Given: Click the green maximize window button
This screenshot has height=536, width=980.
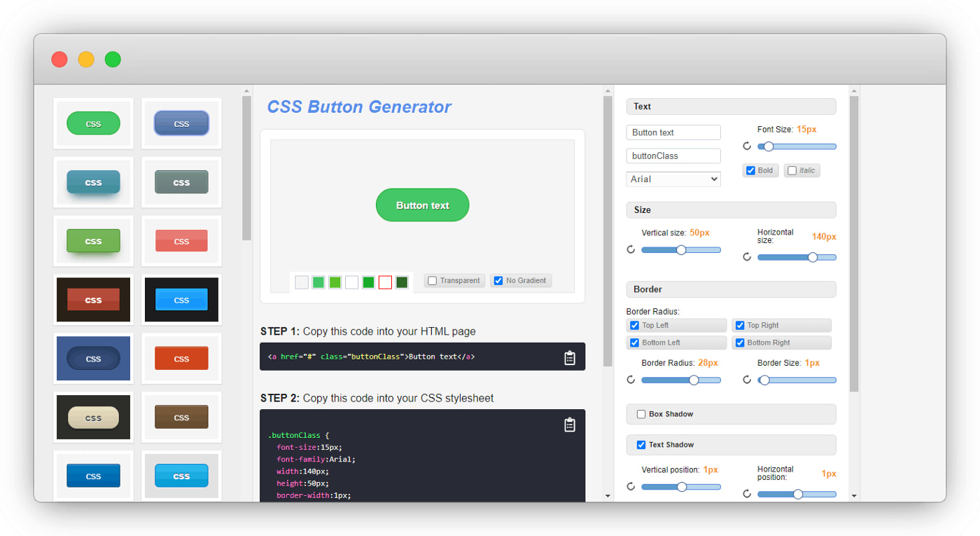Looking at the screenshot, I should click(x=113, y=60).
